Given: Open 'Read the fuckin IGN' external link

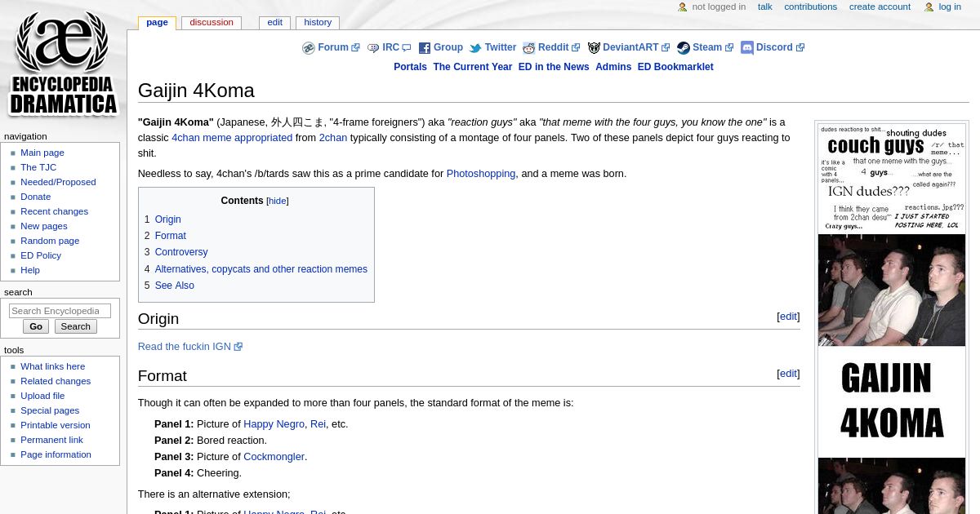Looking at the screenshot, I should [x=185, y=347].
